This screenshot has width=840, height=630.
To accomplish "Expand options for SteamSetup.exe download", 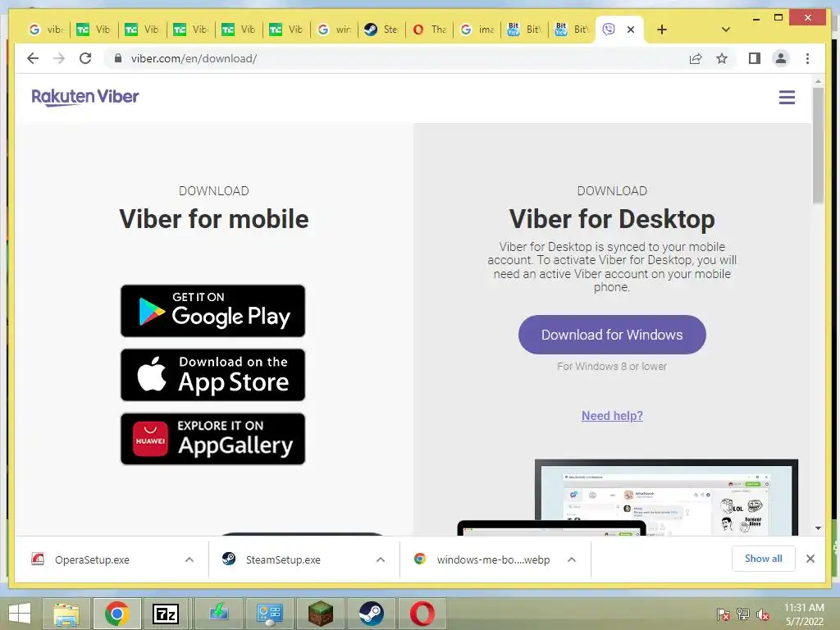I will (381, 559).
